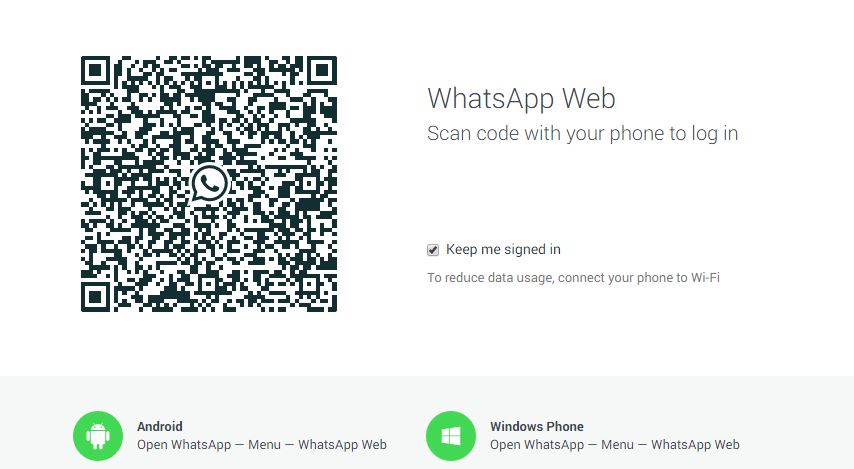
Task: Select the WhatsApp Web page heading
Action: click(521, 99)
